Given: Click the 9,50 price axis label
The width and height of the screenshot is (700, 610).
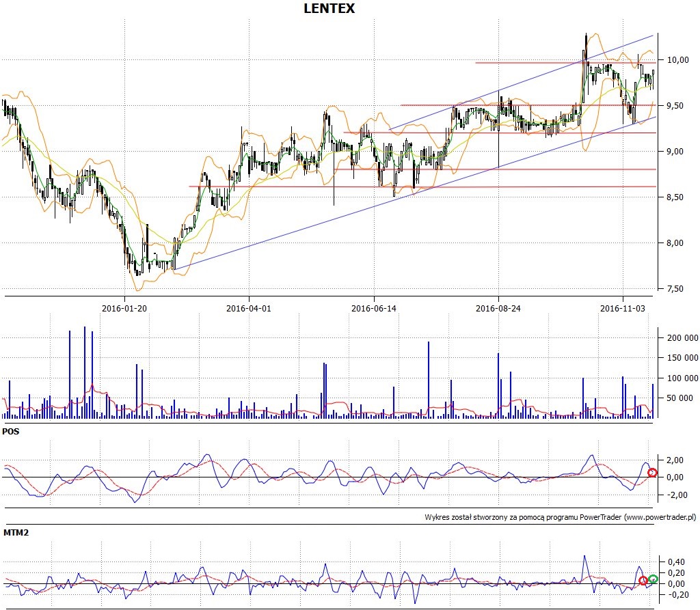Looking at the screenshot, I should [675, 106].
